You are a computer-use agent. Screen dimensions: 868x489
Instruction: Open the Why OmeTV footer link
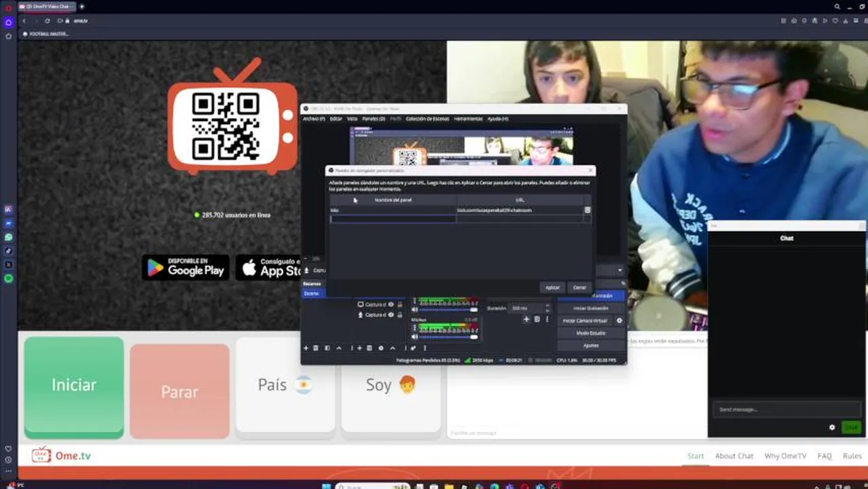[785, 456]
